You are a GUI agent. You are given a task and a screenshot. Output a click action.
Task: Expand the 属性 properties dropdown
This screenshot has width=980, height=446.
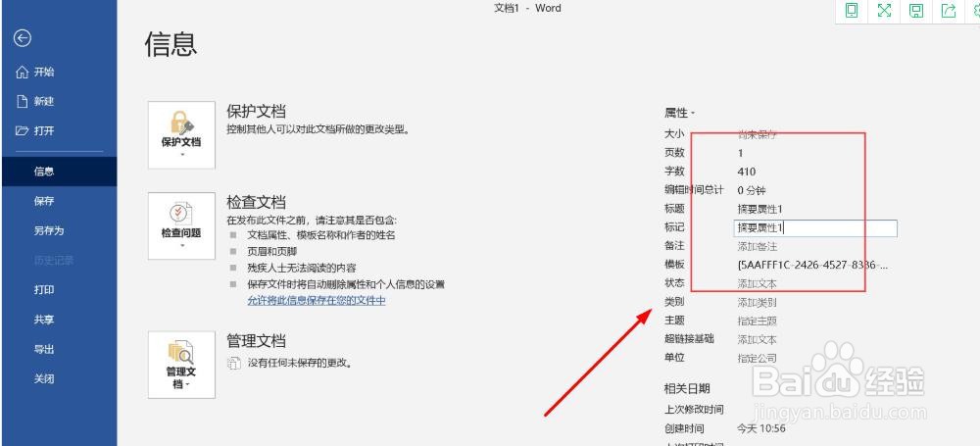click(680, 114)
